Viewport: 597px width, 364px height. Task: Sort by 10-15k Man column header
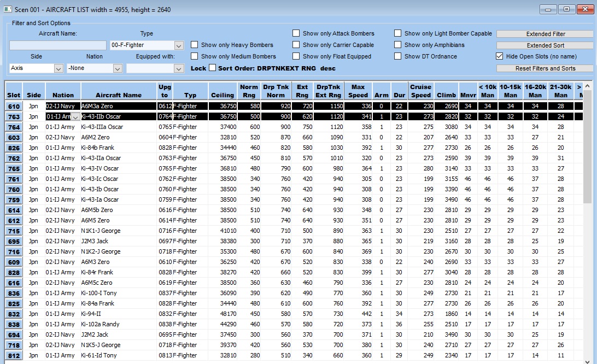click(511, 91)
